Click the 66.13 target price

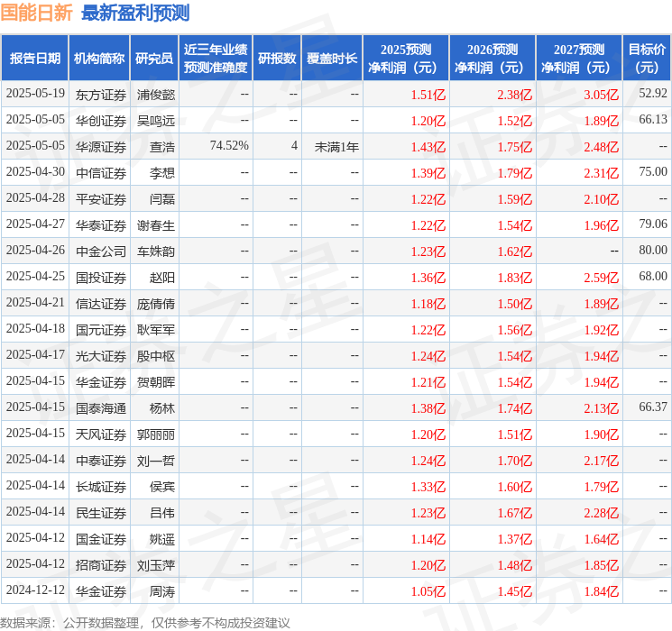[x=653, y=120]
